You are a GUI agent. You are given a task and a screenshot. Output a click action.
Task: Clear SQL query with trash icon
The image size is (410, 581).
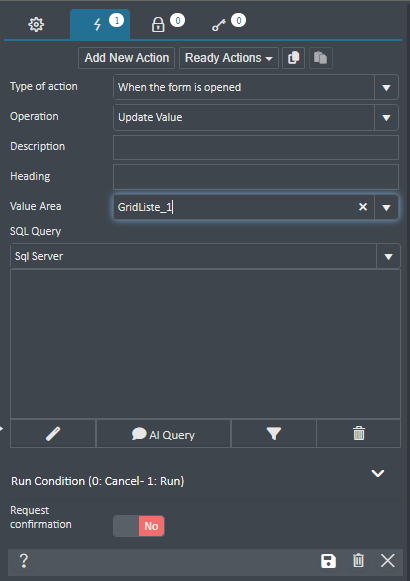click(x=359, y=434)
